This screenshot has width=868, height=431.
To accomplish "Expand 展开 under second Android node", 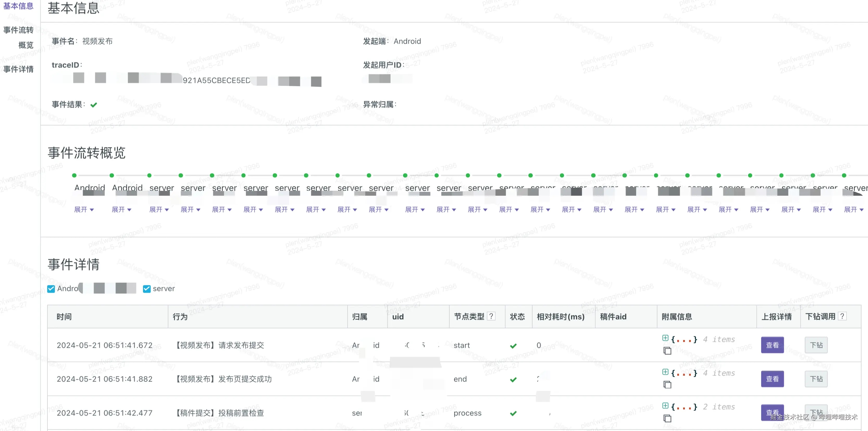I will 121,210.
